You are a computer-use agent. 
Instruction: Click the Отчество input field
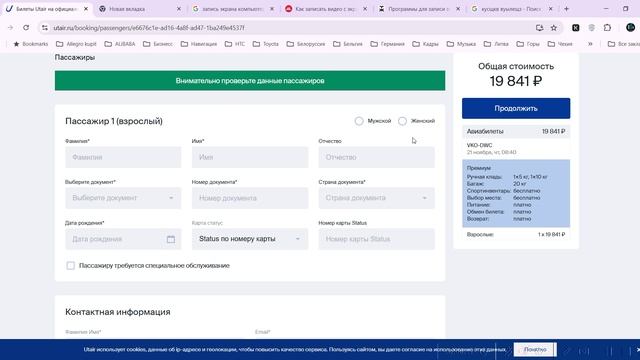tap(376, 157)
